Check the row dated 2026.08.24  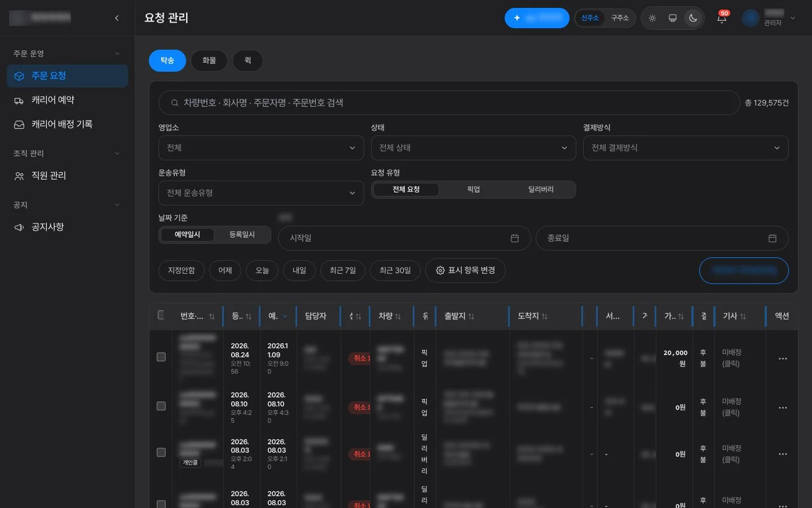tap(161, 357)
